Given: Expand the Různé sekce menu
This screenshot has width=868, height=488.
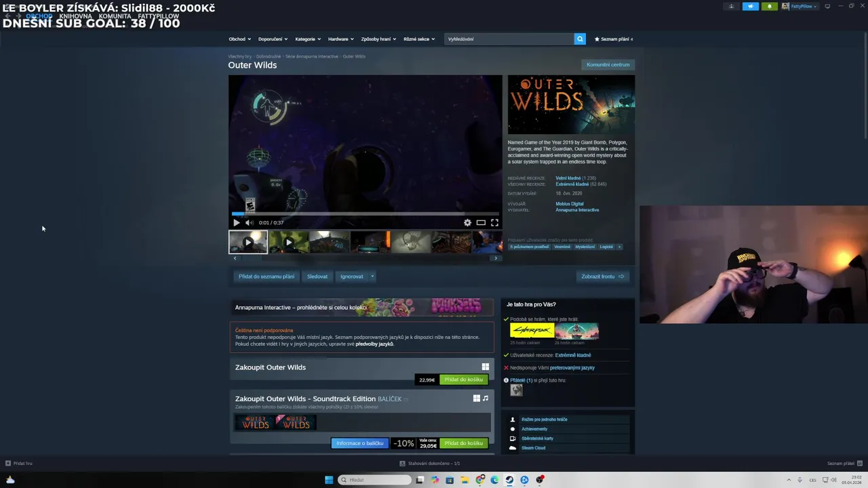Looking at the screenshot, I should click(419, 39).
